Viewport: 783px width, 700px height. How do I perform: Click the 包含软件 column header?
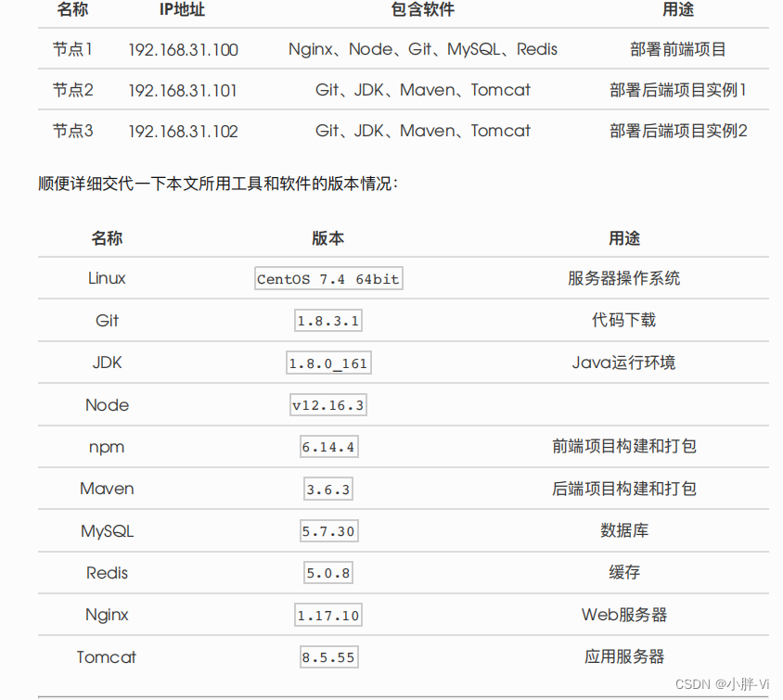[423, 9]
